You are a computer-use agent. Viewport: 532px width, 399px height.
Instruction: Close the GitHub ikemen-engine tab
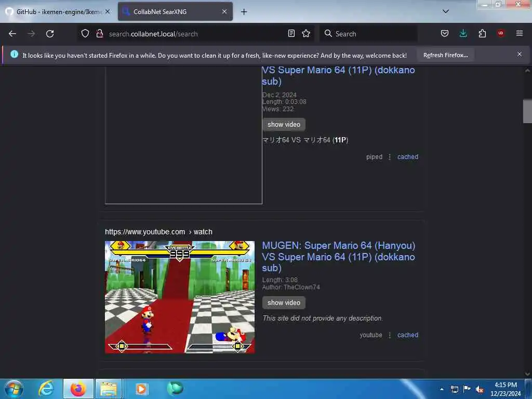tap(108, 11)
